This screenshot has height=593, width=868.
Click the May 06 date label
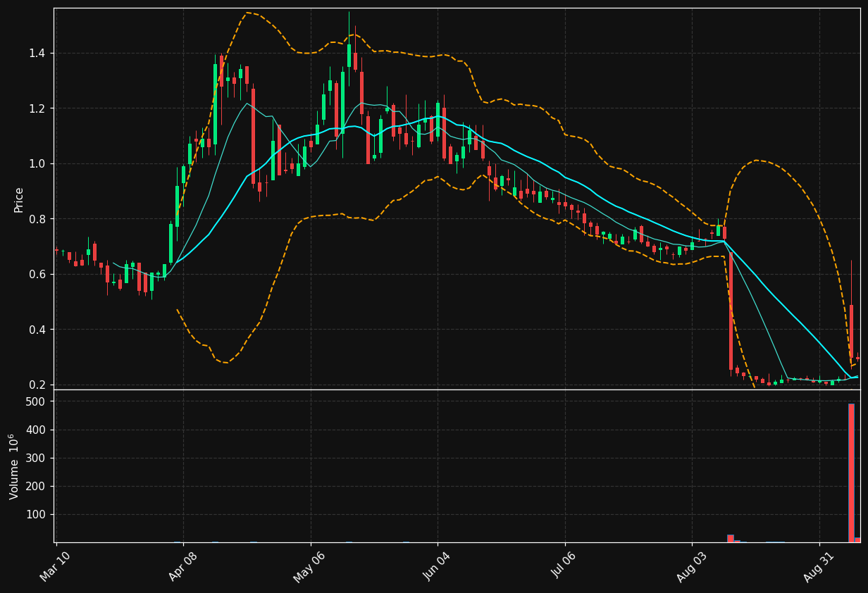[309, 566]
